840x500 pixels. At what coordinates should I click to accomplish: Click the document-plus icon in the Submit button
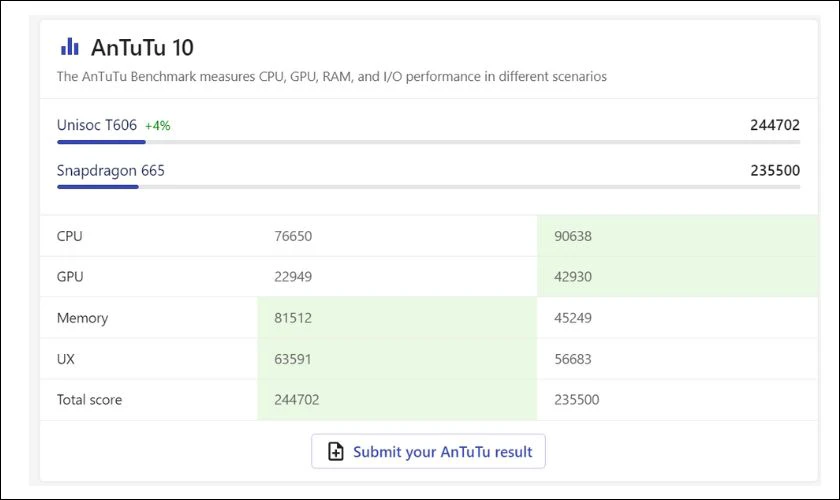pyautogui.click(x=335, y=451)
